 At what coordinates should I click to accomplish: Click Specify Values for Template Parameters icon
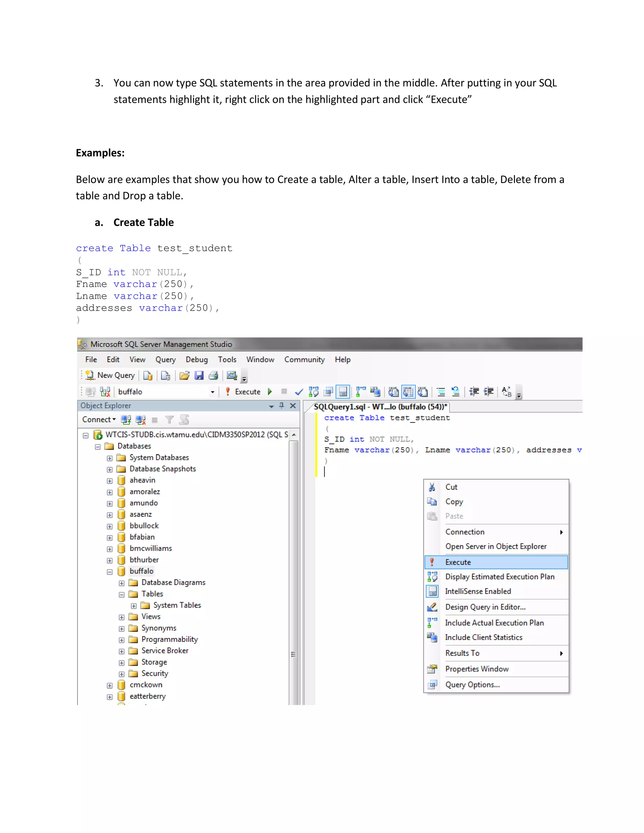pyautogui.click(x=507, y=392)
